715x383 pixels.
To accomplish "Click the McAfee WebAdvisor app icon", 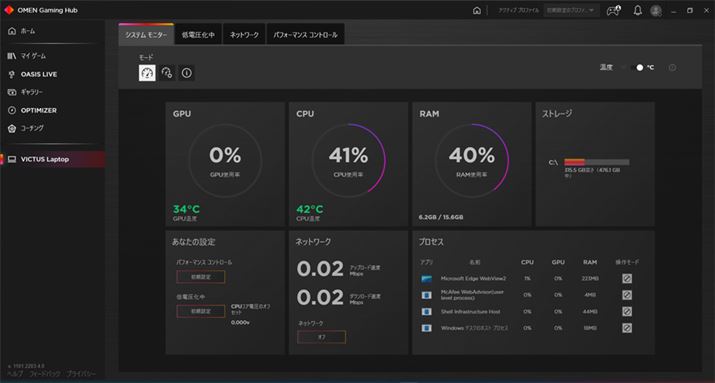I will [x=426, y=295].
